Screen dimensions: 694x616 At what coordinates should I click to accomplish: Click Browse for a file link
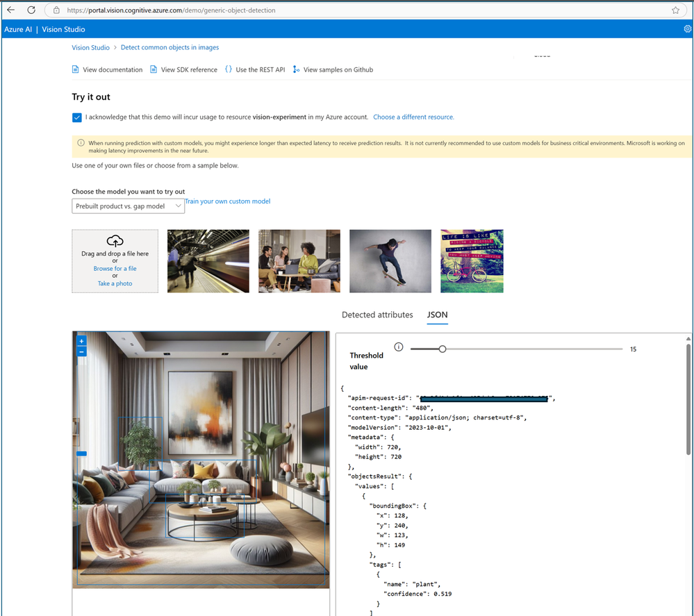tap(115, 269)
